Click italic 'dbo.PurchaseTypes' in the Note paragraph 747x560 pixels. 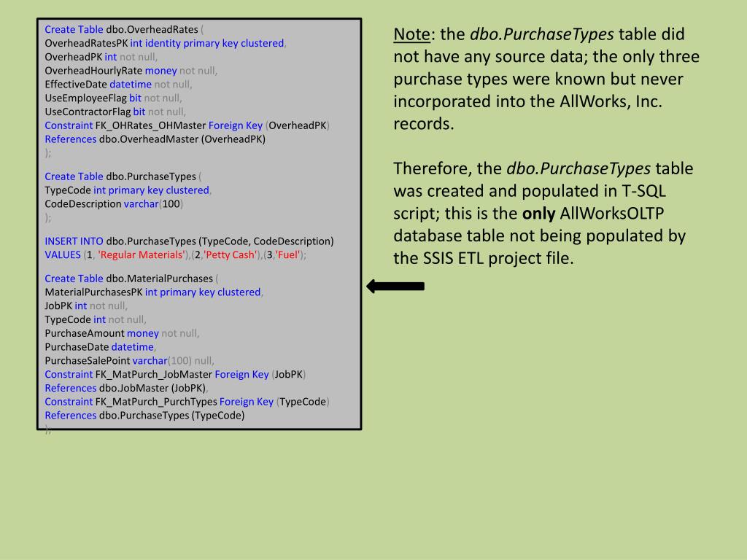pos(542,34)
